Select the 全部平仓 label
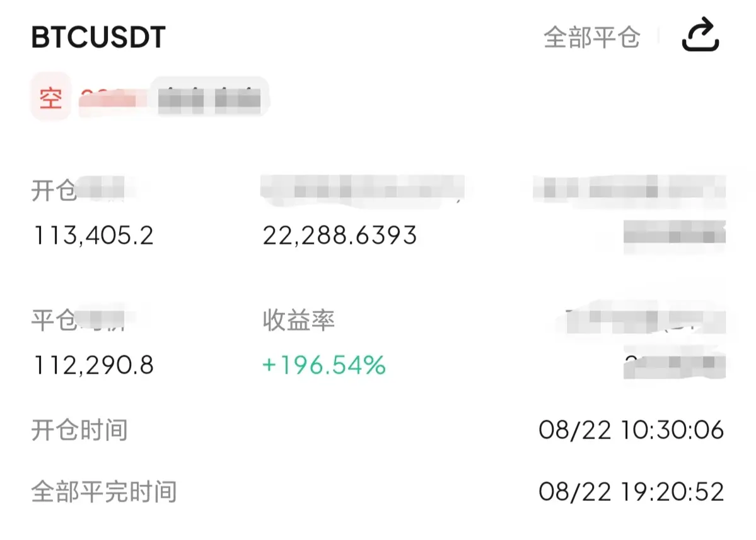 591,38
